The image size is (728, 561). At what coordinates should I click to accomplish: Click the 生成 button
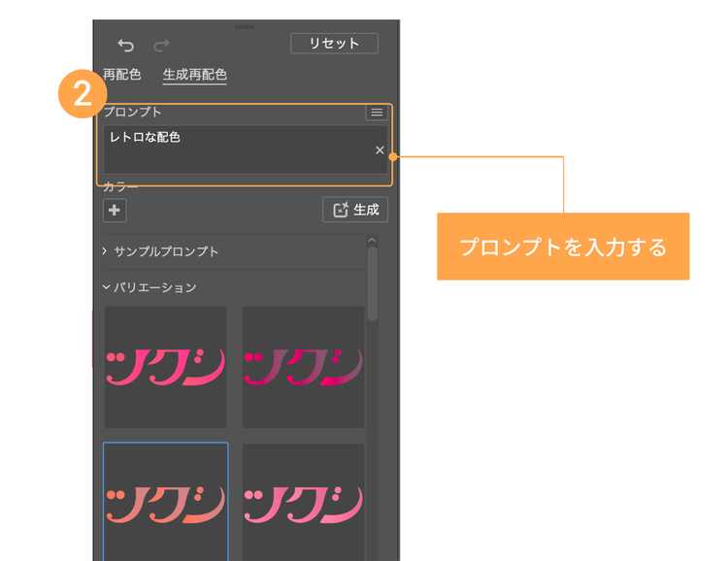[x=355, y=210]
